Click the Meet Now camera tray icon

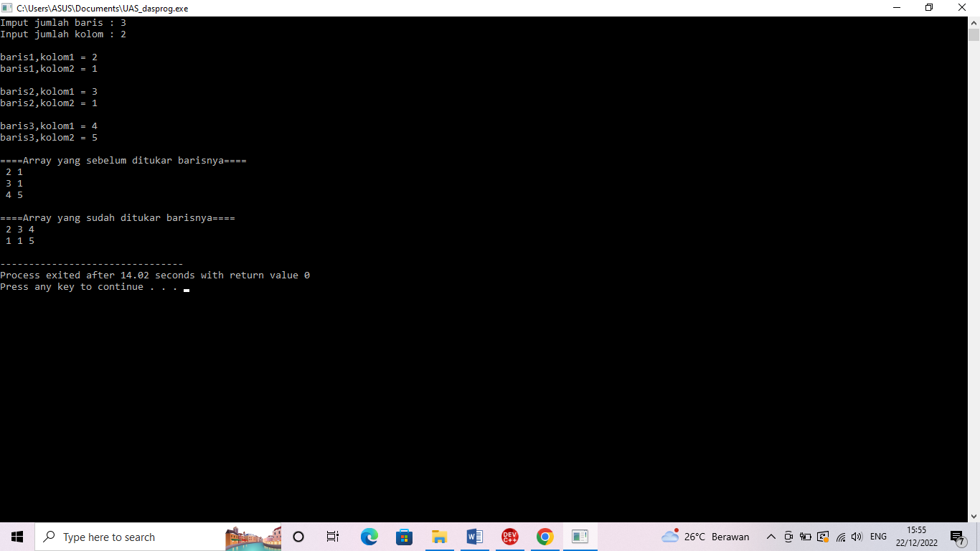(x=788, y=537)
